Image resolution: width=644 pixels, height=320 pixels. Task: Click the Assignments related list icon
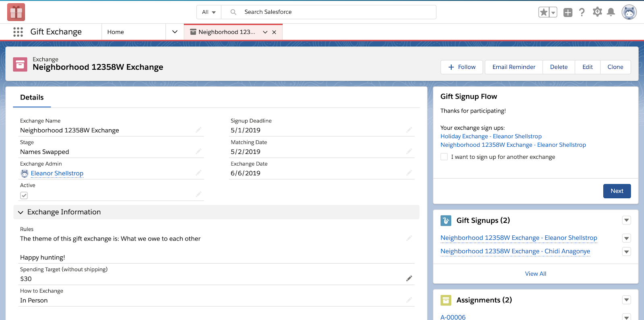point(446,300)
